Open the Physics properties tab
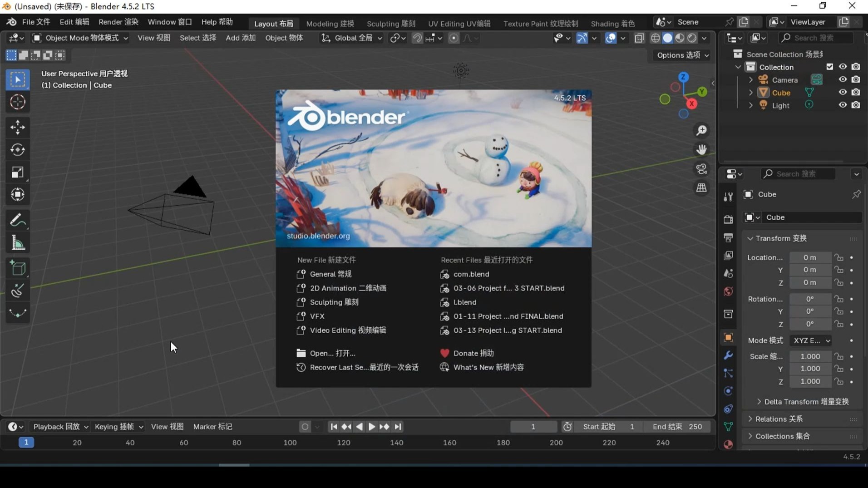This screenshot has width=868, height=488. (728, 391)
